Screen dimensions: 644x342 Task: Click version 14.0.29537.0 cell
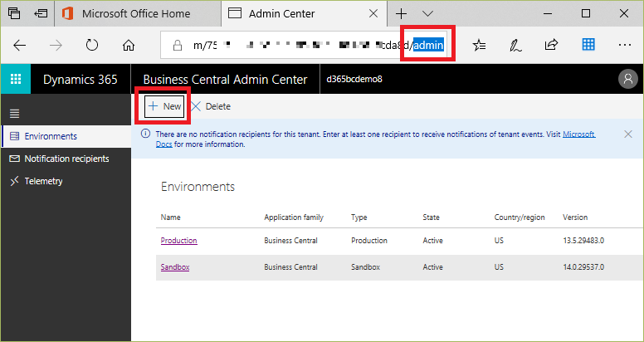pyautogui.click(x=583, y=267)
